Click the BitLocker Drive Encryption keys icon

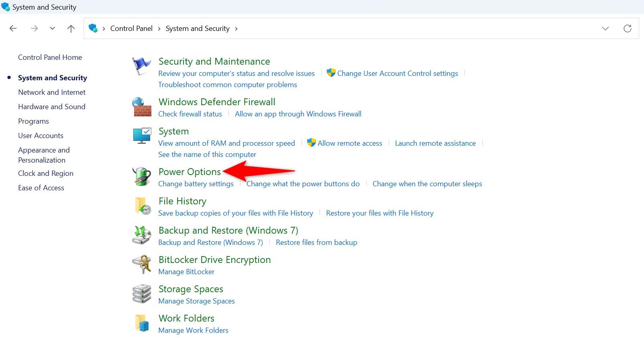click(142, 265)
